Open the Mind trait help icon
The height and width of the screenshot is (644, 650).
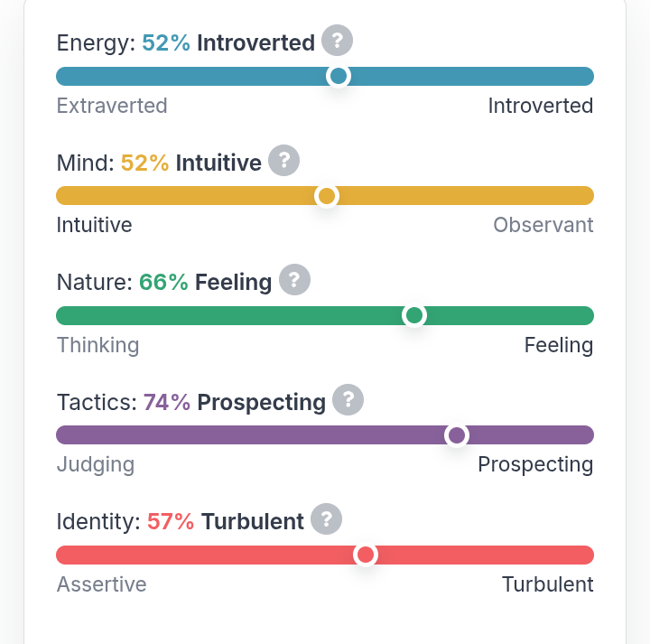(x=284, y=160)
